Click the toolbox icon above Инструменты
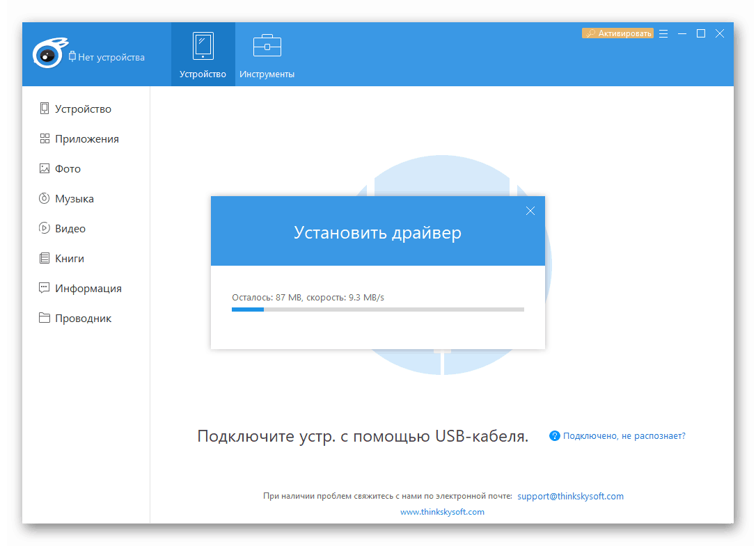Image resolution: width=756 pixels, height=546 pixels. [x=267, y=45]
